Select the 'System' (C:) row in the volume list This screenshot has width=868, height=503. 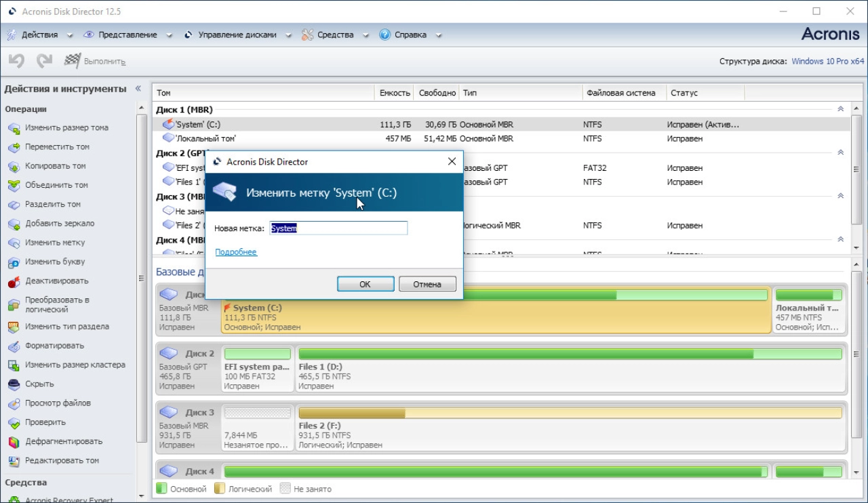[501, 125]
